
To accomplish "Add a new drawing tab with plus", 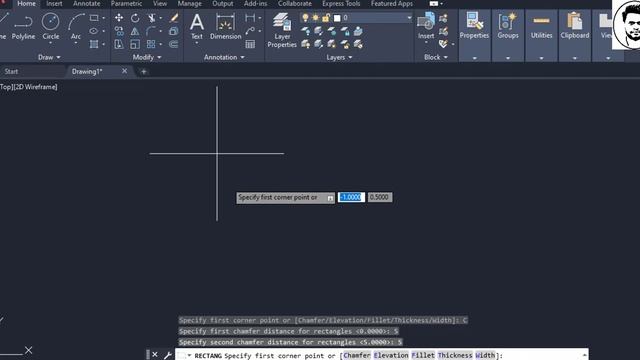I will coord(144,71).
